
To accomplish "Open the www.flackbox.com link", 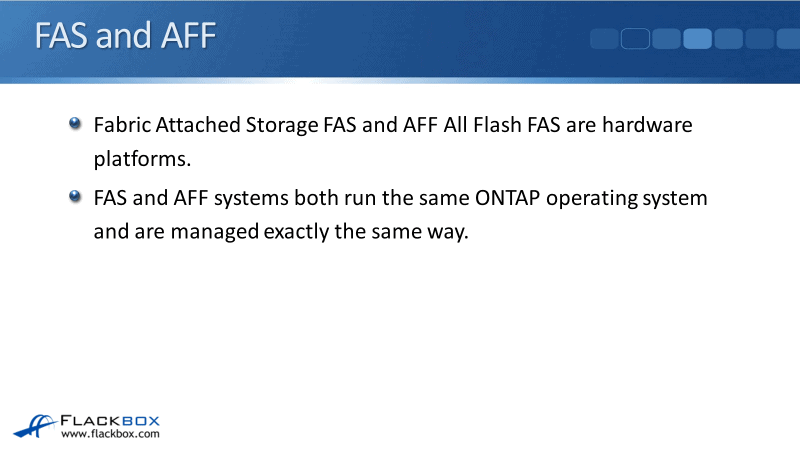I will 110,435.
